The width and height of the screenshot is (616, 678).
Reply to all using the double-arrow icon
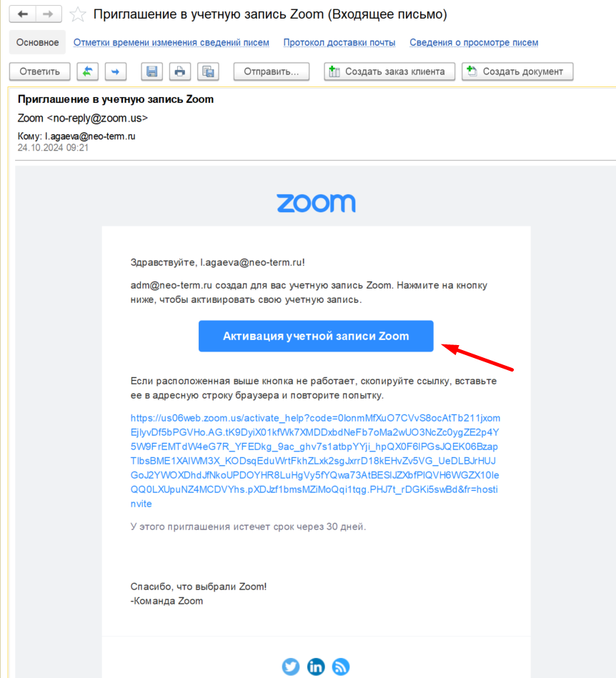pos(87,71)
